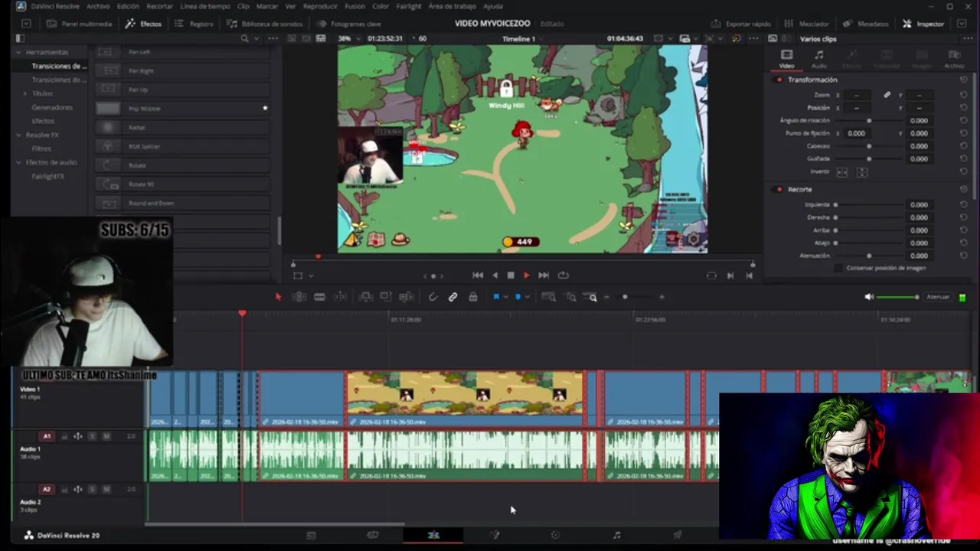
Task: Click the favorite star on Pop Wobble
Action: point(265,108)
